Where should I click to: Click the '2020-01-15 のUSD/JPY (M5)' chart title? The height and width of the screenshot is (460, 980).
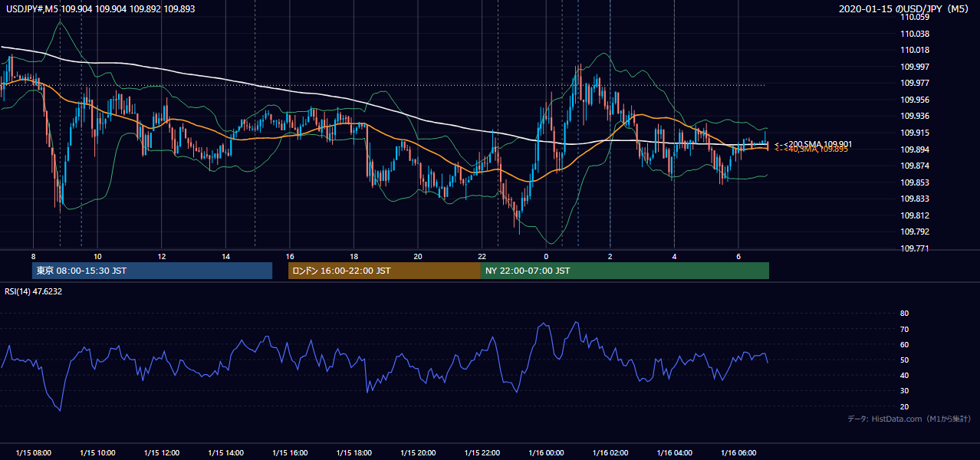905,9
